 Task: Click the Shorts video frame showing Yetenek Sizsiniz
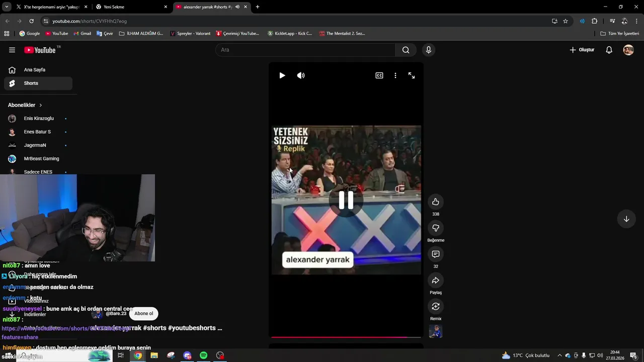(x=346, y=200)
